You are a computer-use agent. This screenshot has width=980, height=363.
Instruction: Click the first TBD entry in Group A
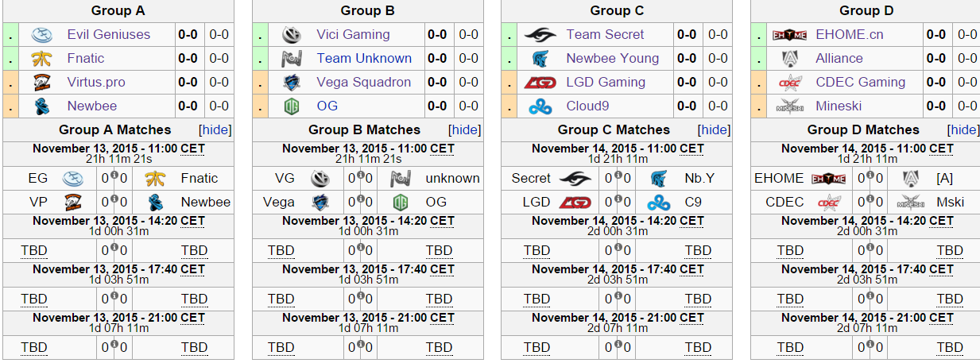pyautogui.click(x=34, y=251)
